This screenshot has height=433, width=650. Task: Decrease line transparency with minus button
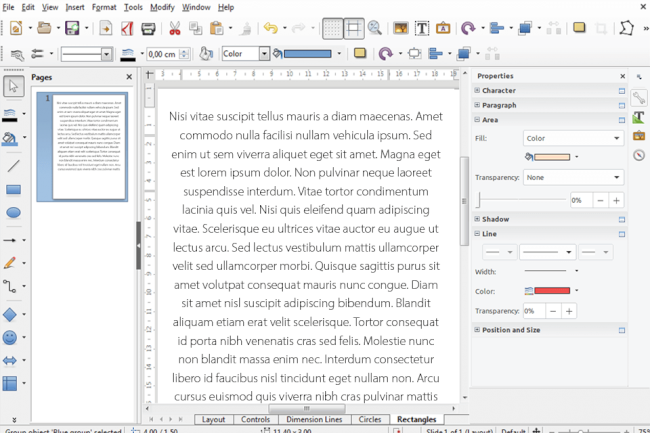(x=553, y=311)
